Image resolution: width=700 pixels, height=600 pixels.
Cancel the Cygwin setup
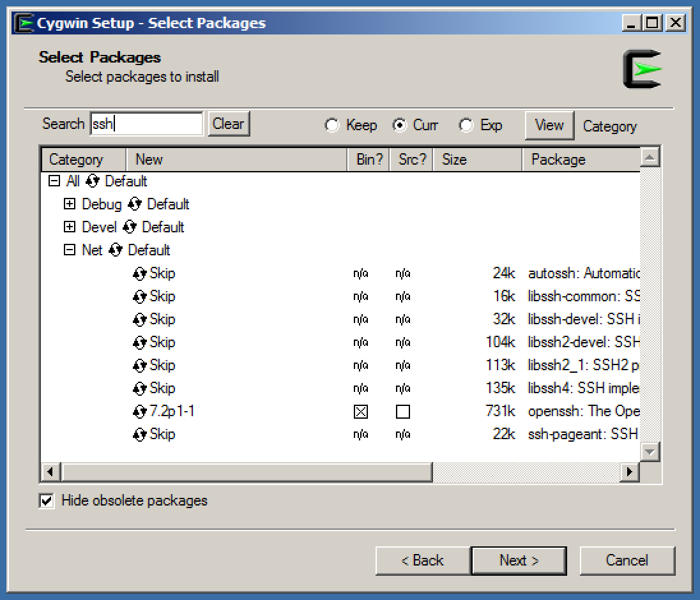[627, 560]
